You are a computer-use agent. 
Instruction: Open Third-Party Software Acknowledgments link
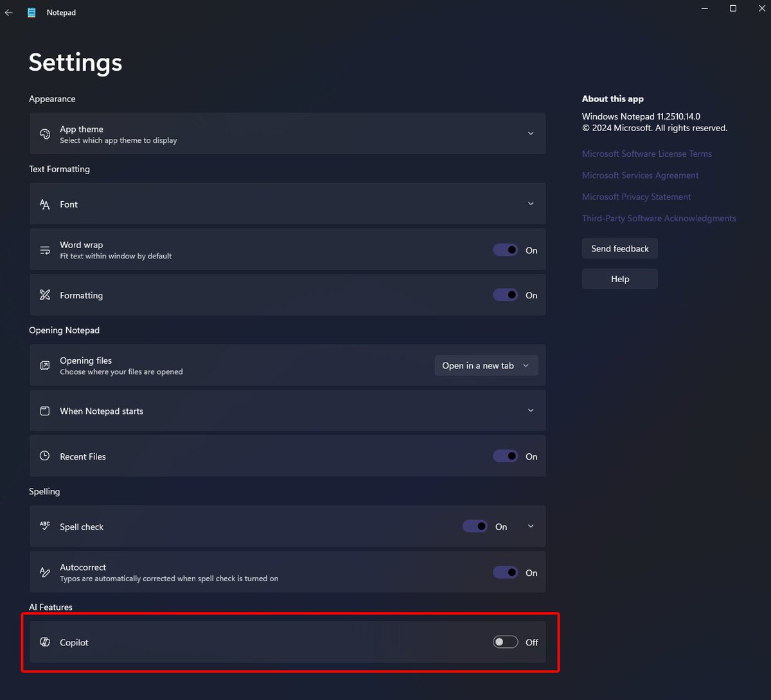point(659,219)
